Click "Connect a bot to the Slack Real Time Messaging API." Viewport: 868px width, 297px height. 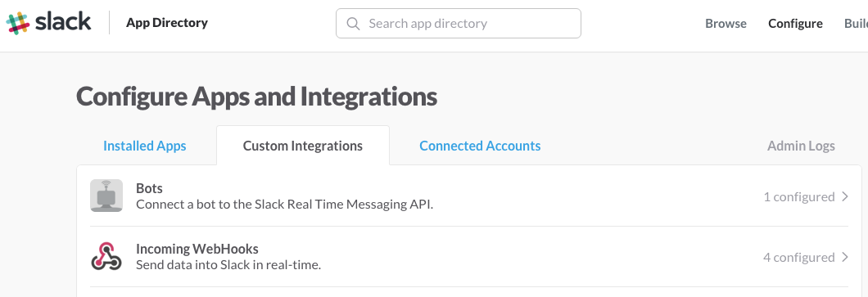tap(284, 204)
